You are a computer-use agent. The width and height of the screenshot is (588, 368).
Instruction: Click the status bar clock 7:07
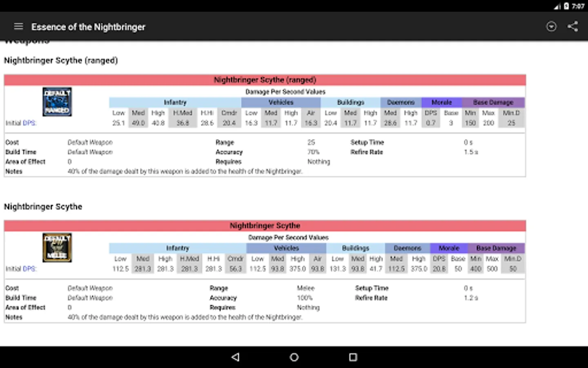click(x=578, y=6)
